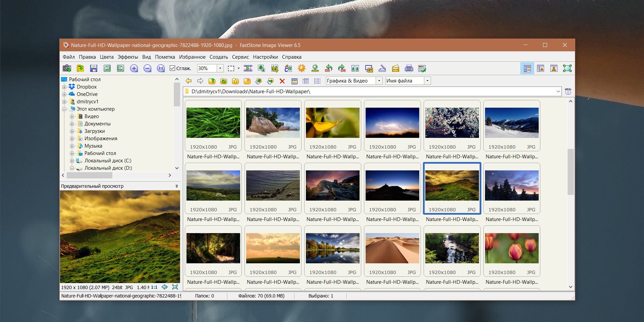The width and height of the screenshot is (644, 322).
Task: Open the slideshow tool icon
Action: tap(248, 68)
